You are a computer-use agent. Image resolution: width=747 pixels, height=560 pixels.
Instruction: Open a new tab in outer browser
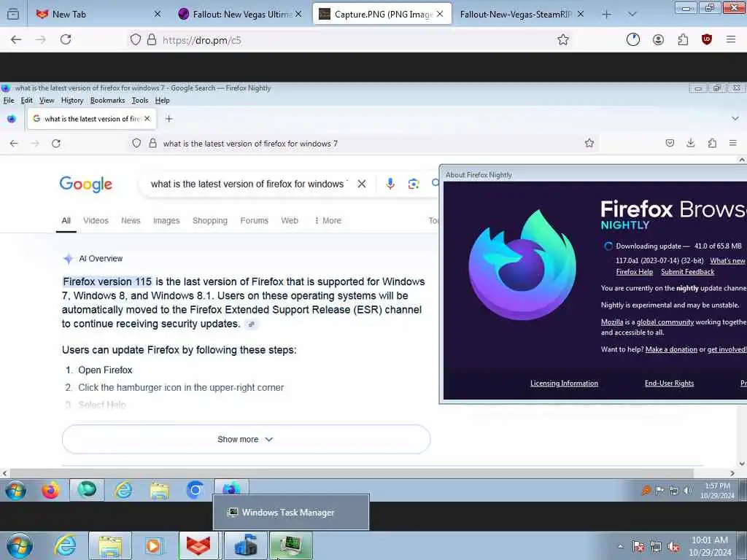click(606, 15)
